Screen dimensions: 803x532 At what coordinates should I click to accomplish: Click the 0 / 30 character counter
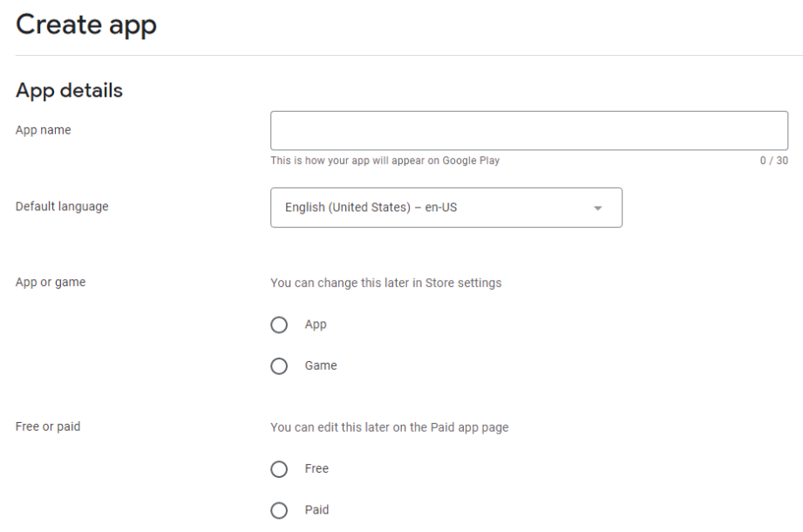pos(774,160)
